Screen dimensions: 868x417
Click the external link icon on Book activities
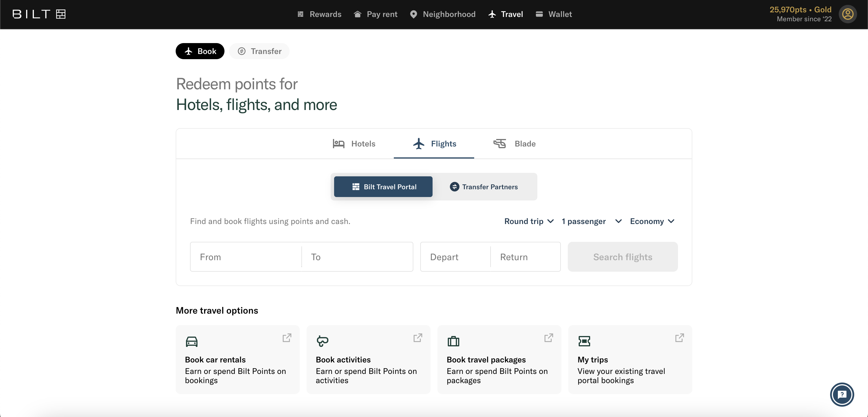click(418, 337)
